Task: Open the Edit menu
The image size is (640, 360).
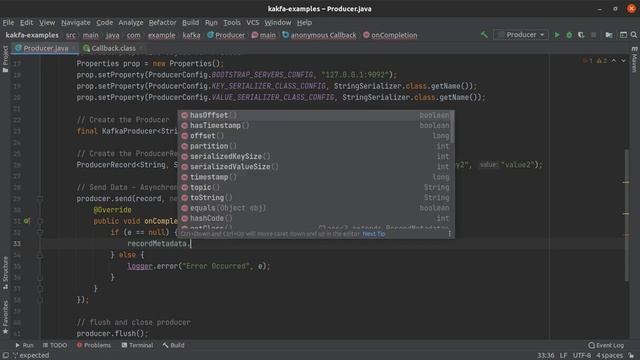Action: 27,22
